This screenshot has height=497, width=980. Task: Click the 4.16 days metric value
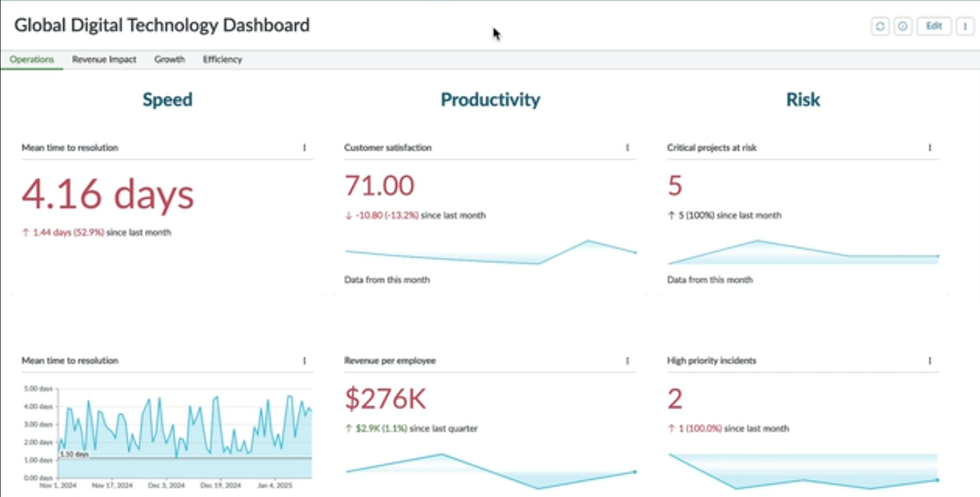click(108, 195)
